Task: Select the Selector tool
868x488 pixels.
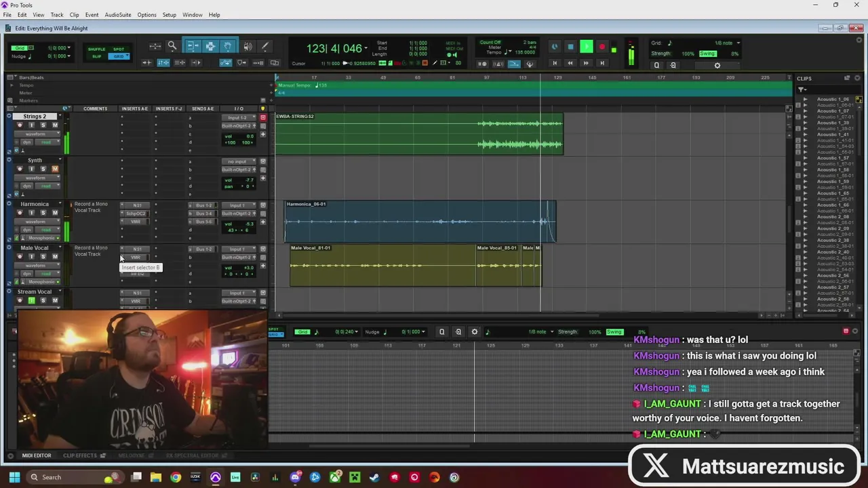Action: [210, 46]
